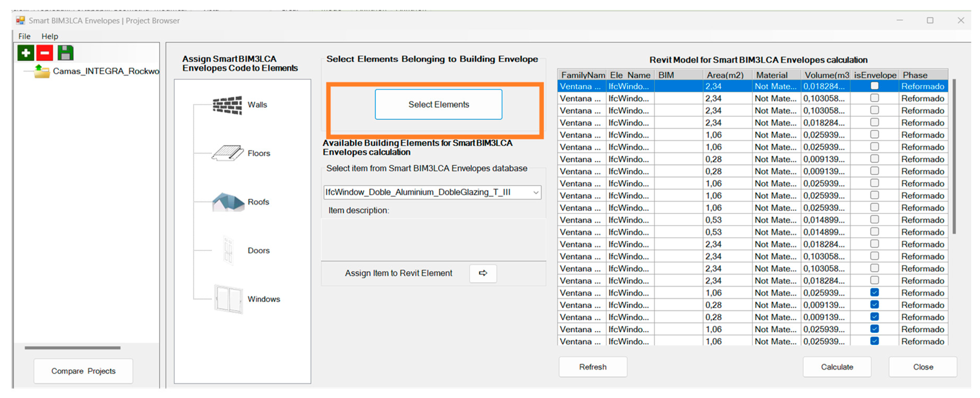This screenshot has width=980, height=398.
Task: Click the assign item arrow icon
Action: [x=483, y=273]
